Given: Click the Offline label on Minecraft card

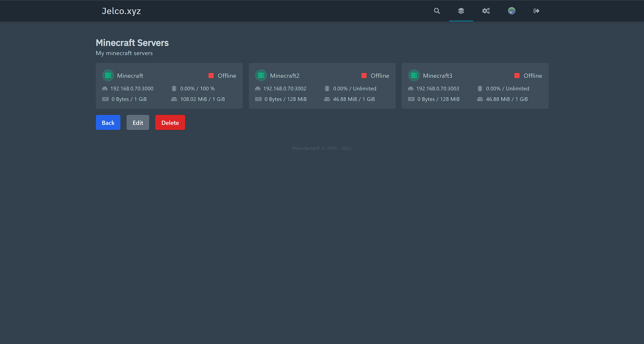Looking at the screenshot, I should tap(227, 76).
